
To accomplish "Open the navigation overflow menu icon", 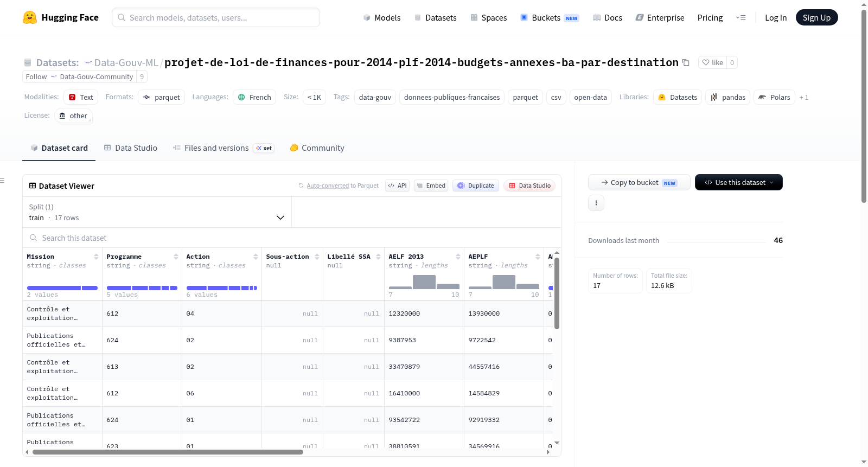I will pos(741,17).
